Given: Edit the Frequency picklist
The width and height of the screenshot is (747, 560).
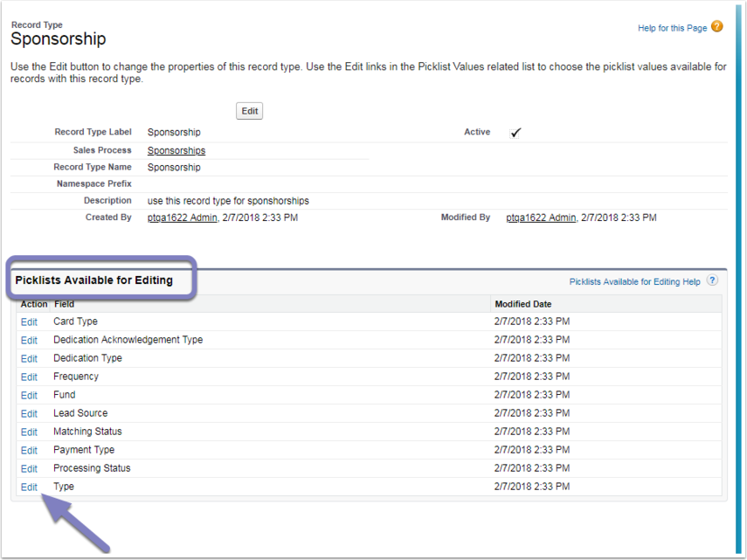Looking at the screenshot, I should [29, 377].
